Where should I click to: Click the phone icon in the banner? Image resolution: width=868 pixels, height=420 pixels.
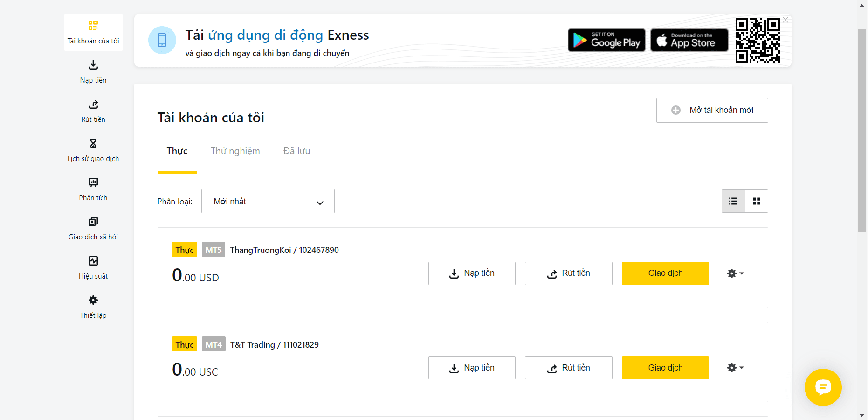[162, 40]
